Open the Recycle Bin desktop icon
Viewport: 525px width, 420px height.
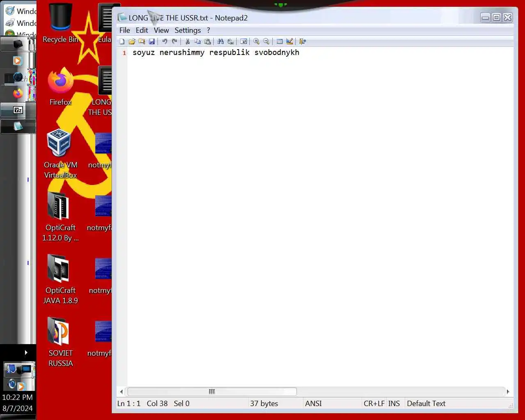(61, 23)
